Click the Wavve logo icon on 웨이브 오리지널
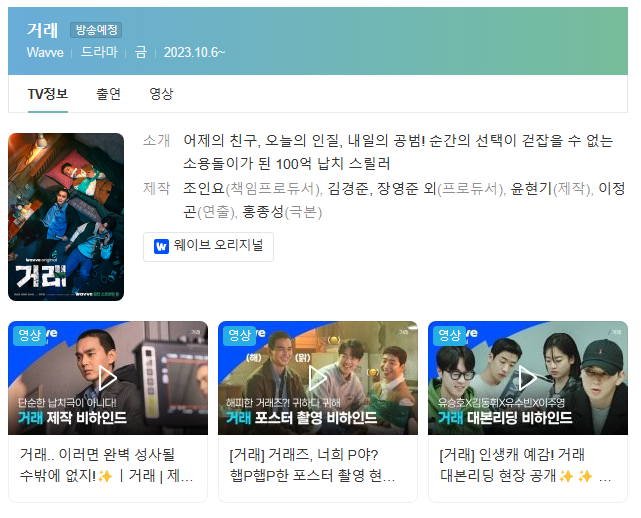Screen dimensions: 641x518 161,247
